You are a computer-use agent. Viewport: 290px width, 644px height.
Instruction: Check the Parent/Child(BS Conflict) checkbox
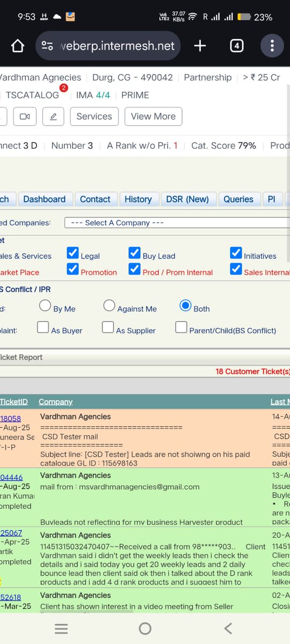[x=181, y=327]
